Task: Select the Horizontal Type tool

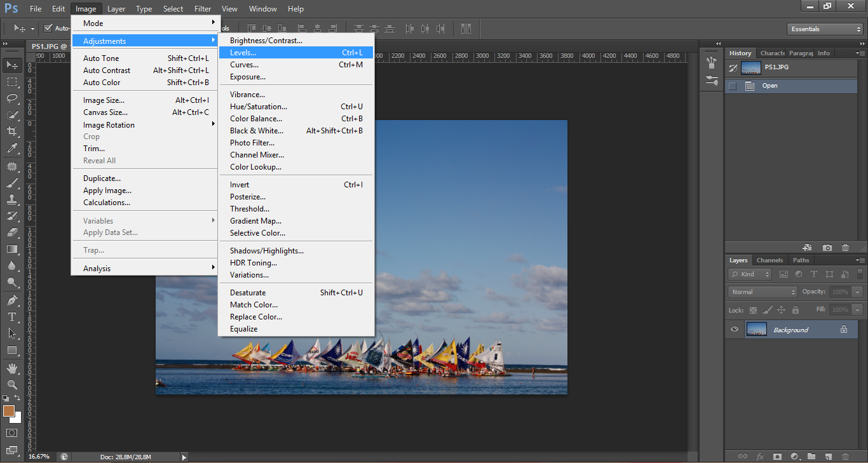Action: (12, 317)
